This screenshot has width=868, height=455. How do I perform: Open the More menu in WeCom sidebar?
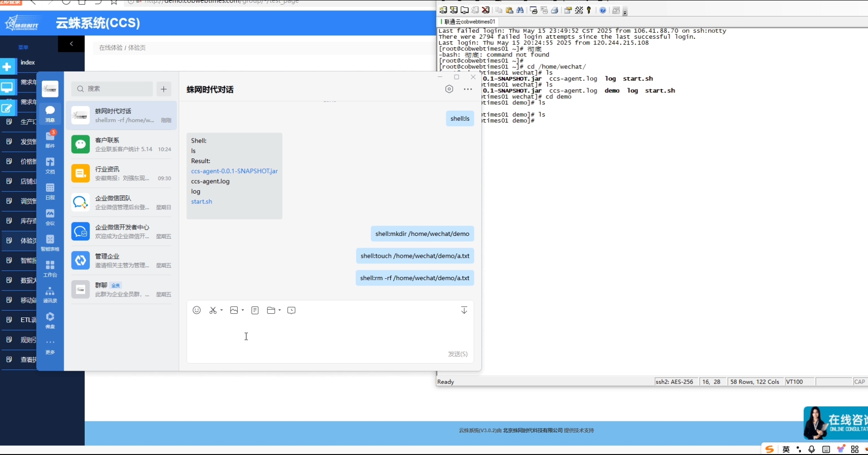tap(50, 346)
